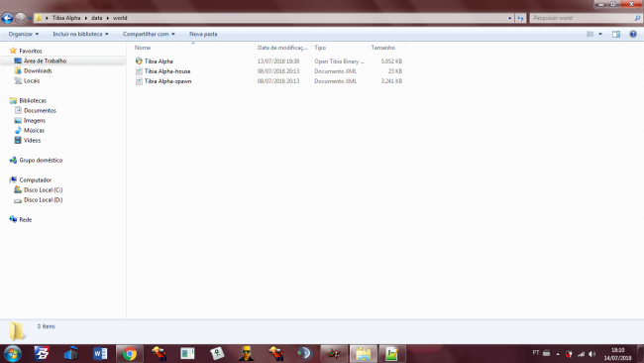Open the Músicas library

[x=34, y=130]
